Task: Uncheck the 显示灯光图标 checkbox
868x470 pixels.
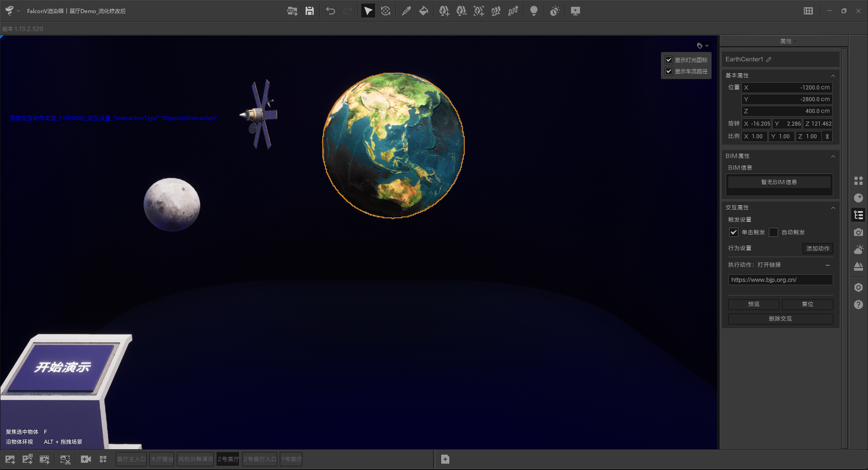Action: (x=669, y=60)
